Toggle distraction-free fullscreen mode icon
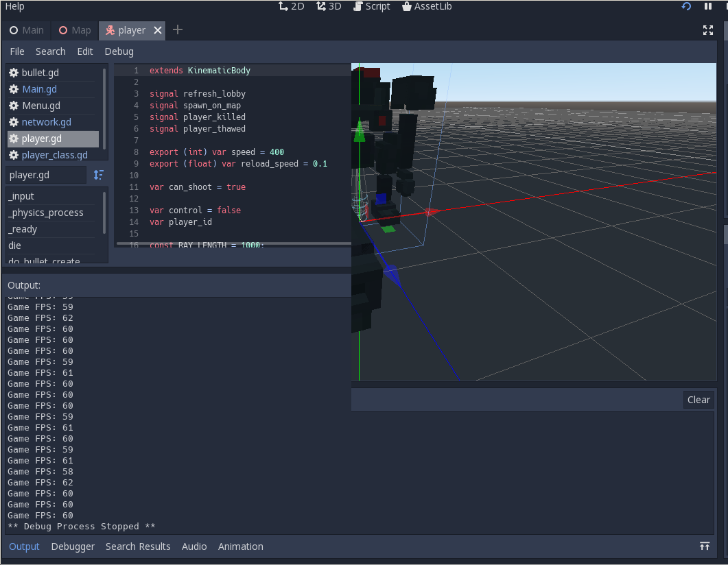Screen dimensions: 728x565 coord(708,30)
